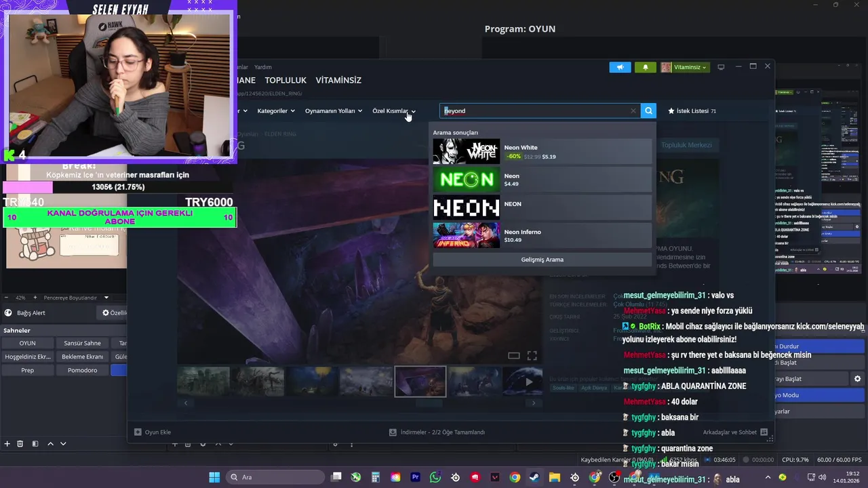Viewport: 868px width, 488px height.
Task: Click the Steam announcements megaphone icon
Action: (x=620, y=67)
